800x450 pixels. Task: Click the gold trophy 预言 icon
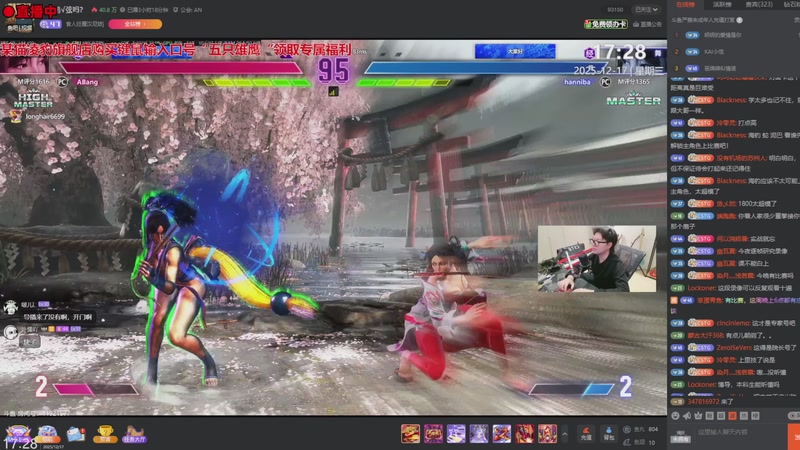(x=105, y=434)
